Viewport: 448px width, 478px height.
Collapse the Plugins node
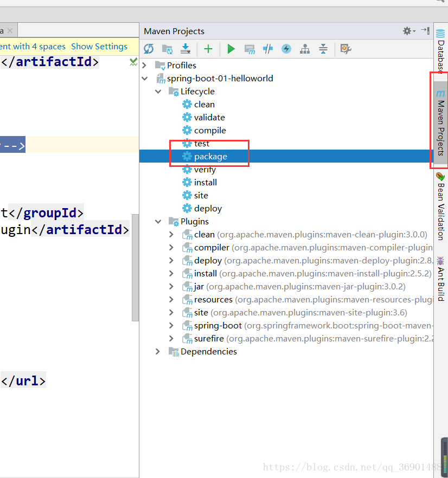click(x=158, y=221)
